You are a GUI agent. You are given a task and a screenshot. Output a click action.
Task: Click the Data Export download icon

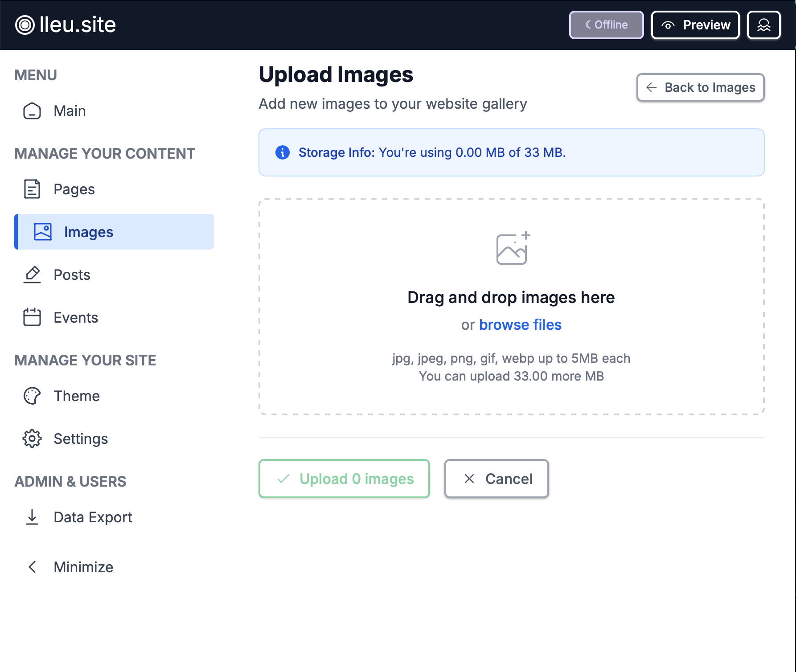[32, 517]
